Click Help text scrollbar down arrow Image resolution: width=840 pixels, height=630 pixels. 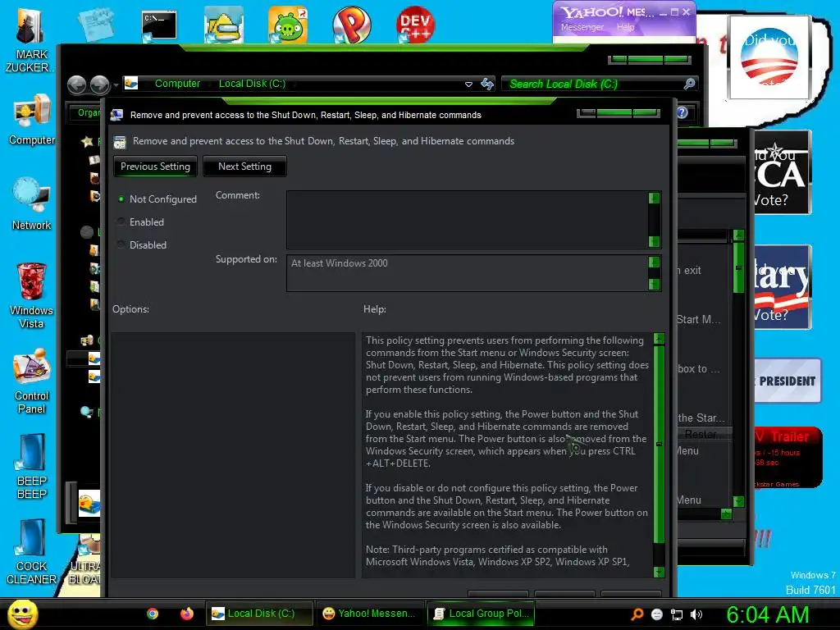(x=660, y=572)
